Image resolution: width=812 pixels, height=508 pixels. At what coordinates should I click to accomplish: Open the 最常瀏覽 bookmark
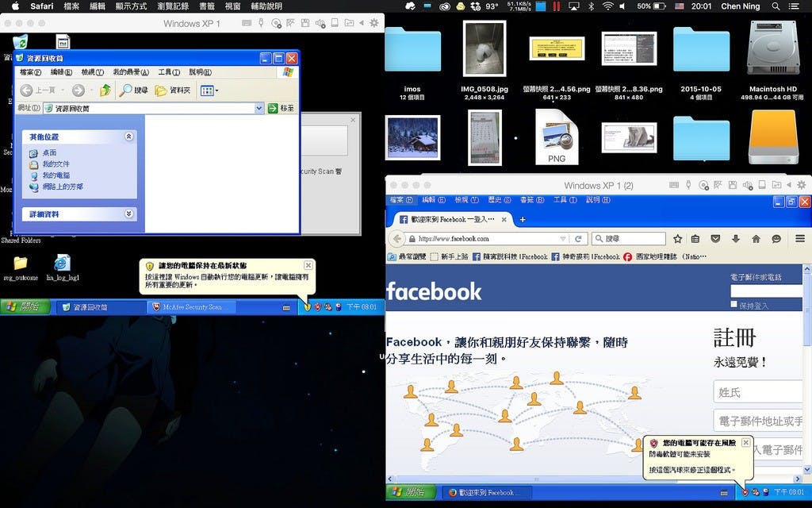click(x=407, y=256)
